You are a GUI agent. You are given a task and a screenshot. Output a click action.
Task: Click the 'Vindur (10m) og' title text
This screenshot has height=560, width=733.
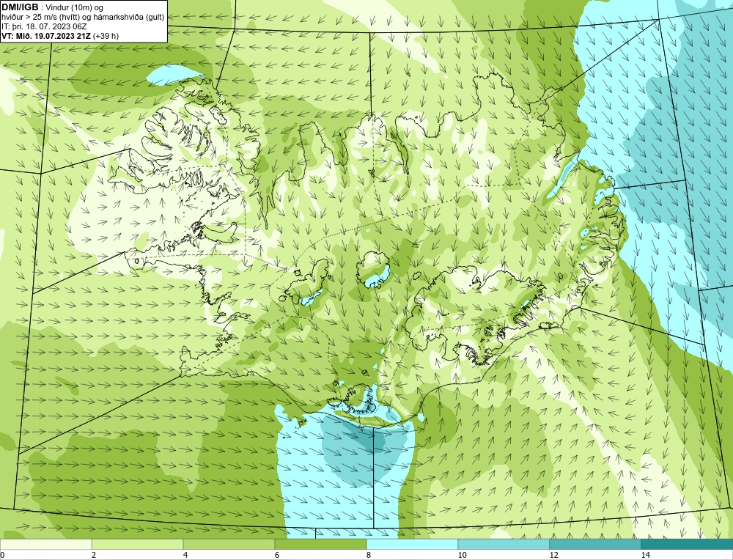point(75,8)
